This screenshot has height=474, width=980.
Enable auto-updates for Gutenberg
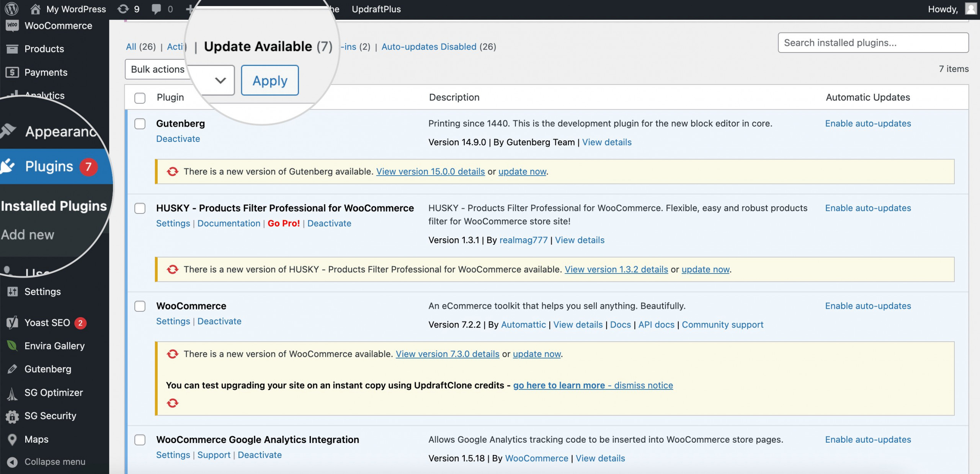(x=868, y=124)
